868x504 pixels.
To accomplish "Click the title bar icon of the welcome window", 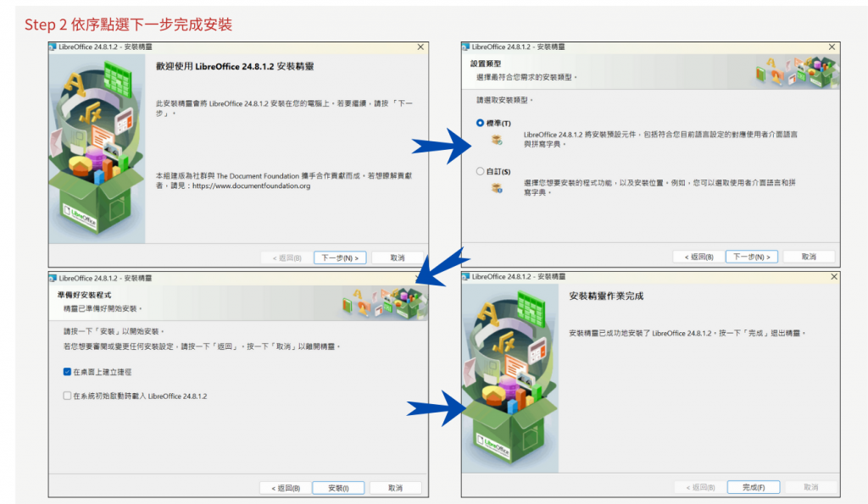I will point(53,47).
